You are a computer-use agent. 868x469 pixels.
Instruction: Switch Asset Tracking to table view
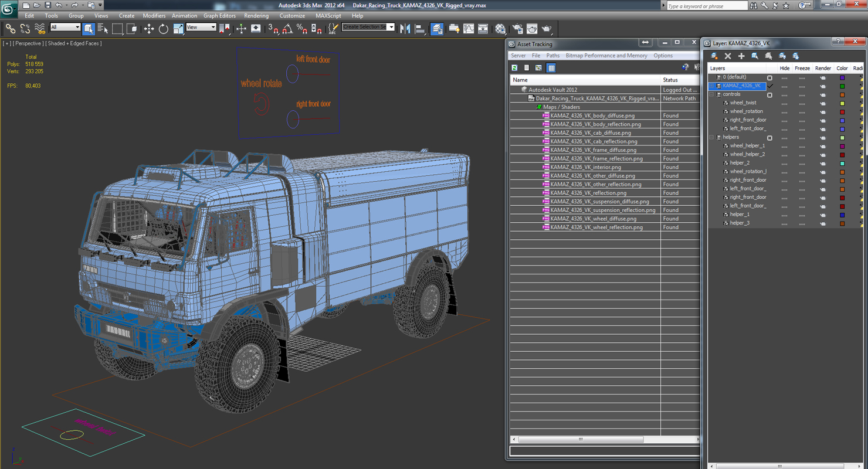point(551,68)
